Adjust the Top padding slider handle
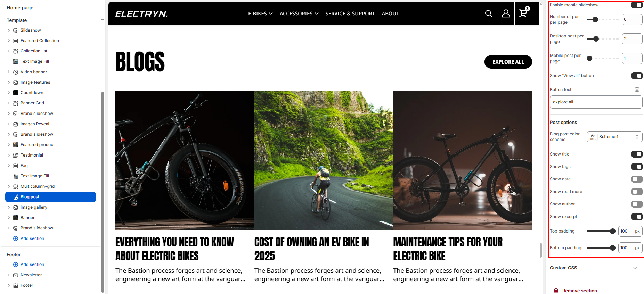644x294 pixels. (613, 231)
